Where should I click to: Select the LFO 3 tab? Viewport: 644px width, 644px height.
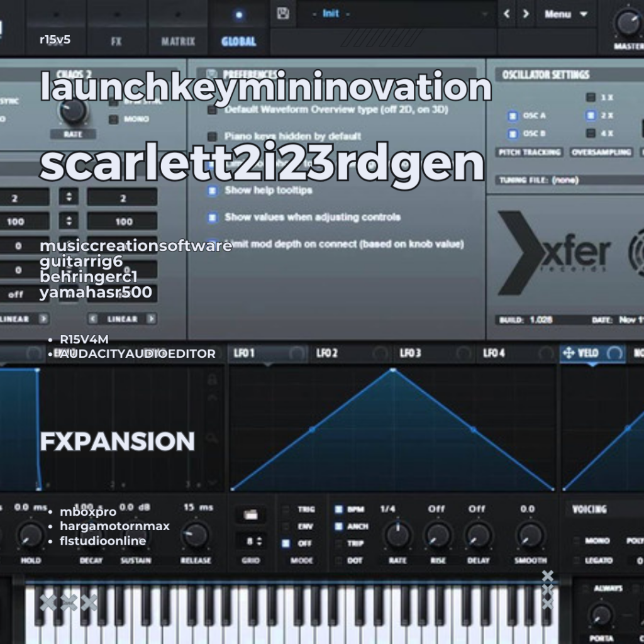433,353
